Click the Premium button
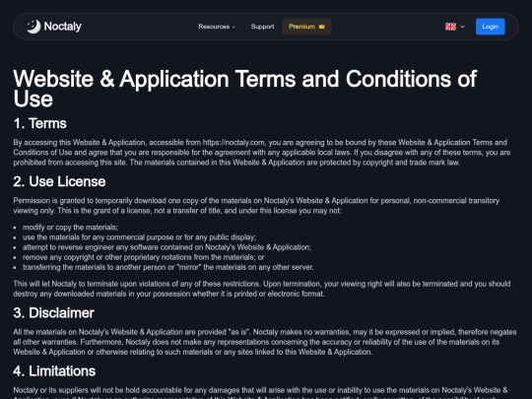Viewport: 532px width, 399px height. click(306, 27)
